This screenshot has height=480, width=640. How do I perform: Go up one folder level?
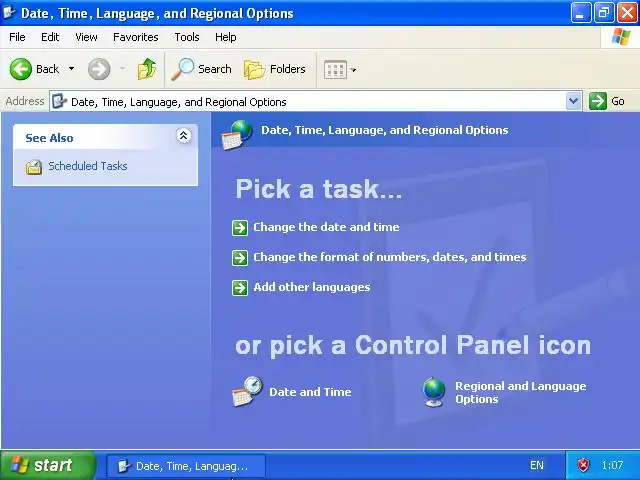click(x=147, y=69)
